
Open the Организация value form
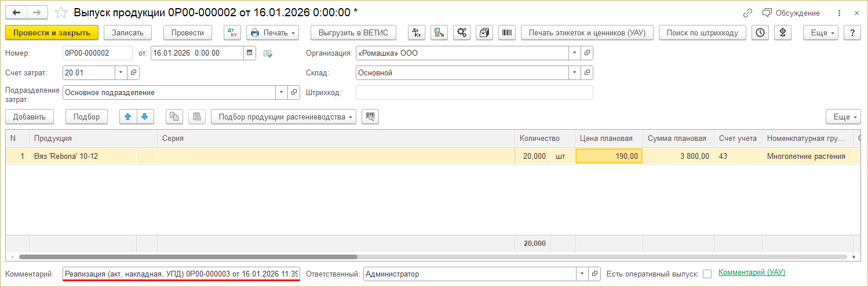pos(587,53)
